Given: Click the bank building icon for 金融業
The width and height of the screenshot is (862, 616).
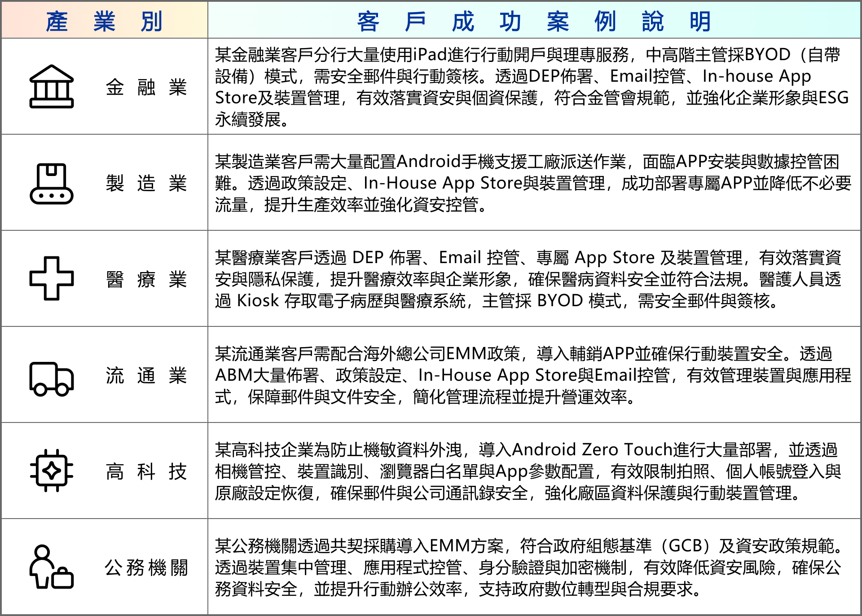Looking at the screenshot, I should coord(51,87).
